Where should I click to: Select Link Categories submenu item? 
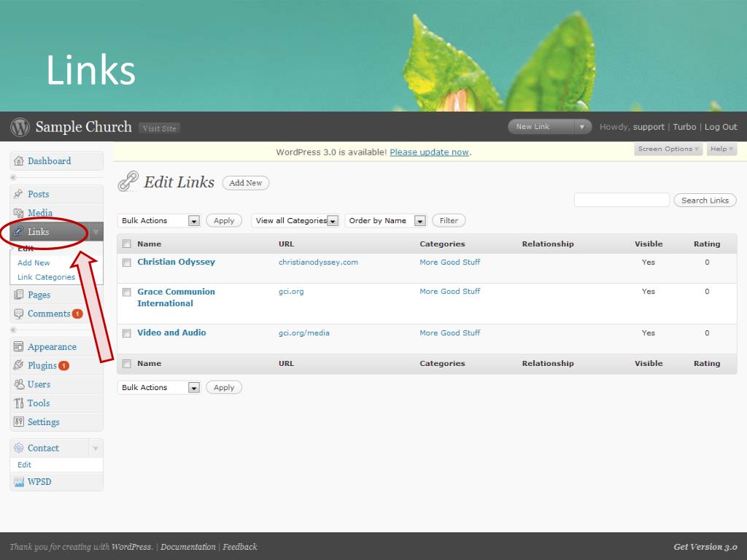[x=46, y=277]
